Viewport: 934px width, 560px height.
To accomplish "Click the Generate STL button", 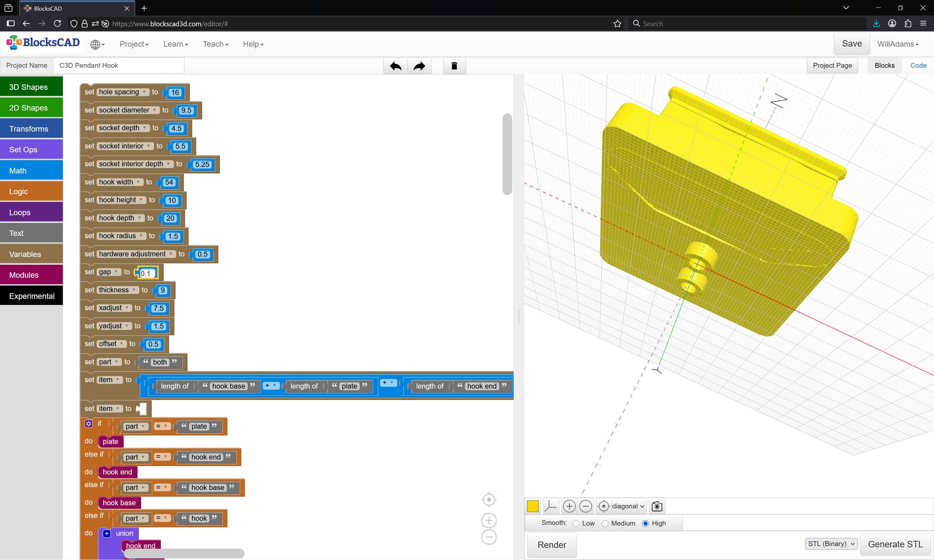I will click(x=895, y=544).
